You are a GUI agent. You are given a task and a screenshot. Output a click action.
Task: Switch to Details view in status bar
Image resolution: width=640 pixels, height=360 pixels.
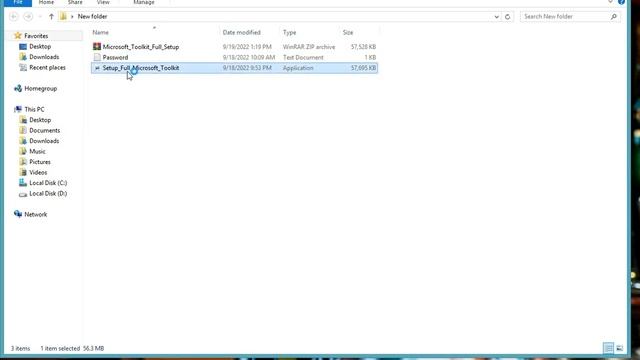point(608,348)
